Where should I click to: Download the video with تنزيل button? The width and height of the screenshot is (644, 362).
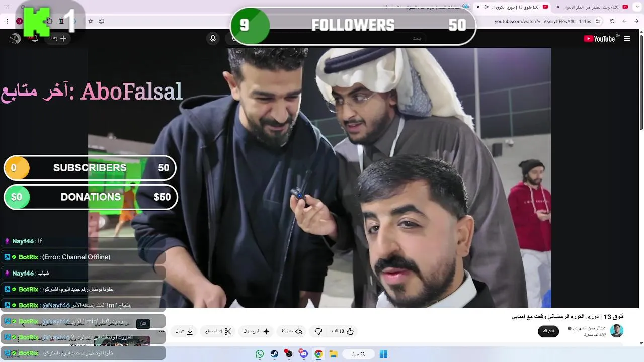click(184, 331)
